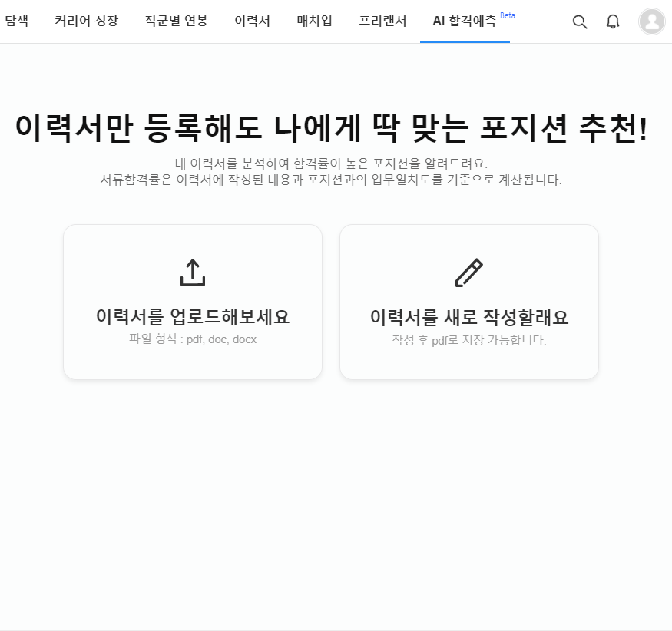This screenshot has width=672, height=631.
Task: Click text 작성 후 pdf로 저장 가능합니다.
Action: coord(469,340)
